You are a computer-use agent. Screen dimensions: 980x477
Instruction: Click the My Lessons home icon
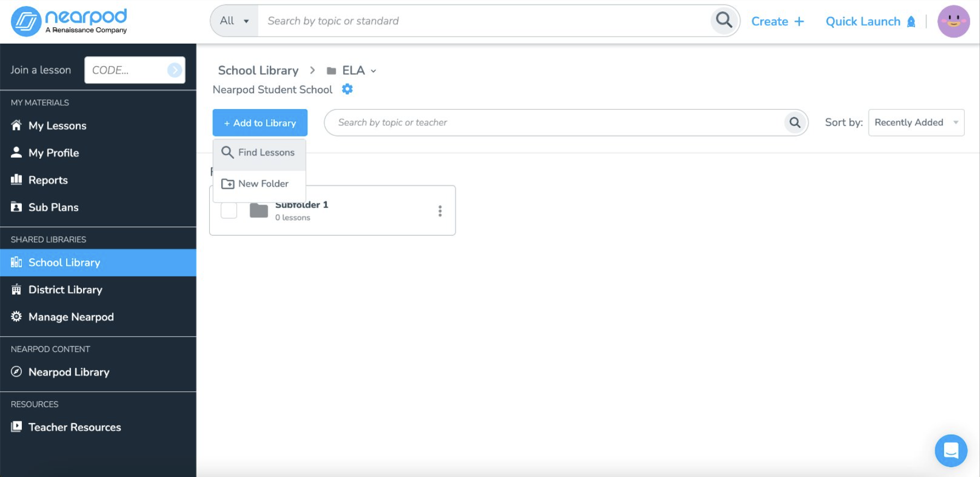tap(16, 125)
